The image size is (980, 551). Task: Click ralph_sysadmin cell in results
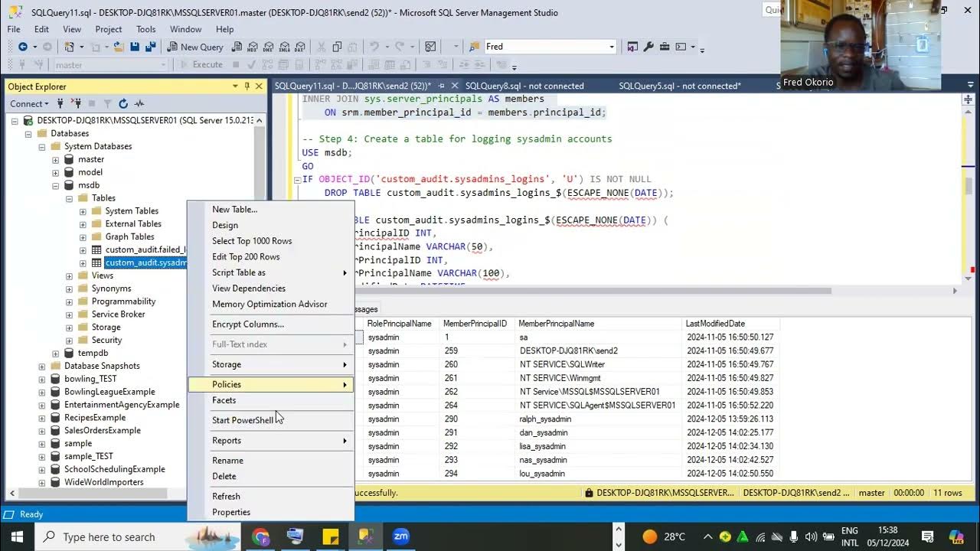click(x=545, y=419)
